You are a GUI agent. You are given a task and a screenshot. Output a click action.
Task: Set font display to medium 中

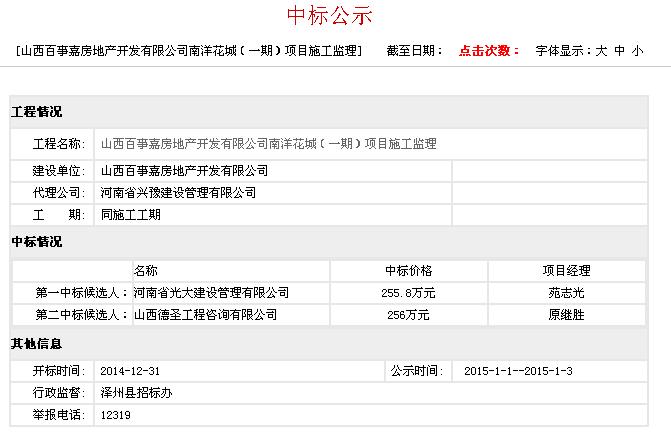619,51
